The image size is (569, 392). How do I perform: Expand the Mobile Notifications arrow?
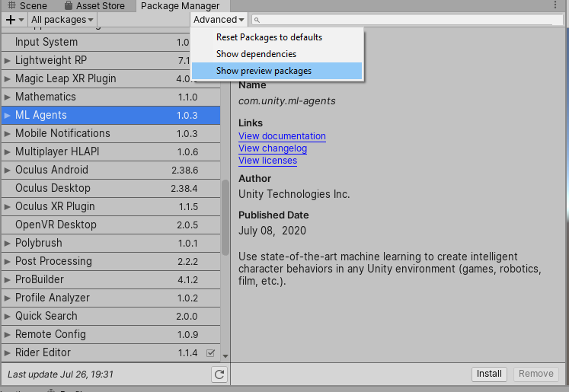click(x=8, y=133)
